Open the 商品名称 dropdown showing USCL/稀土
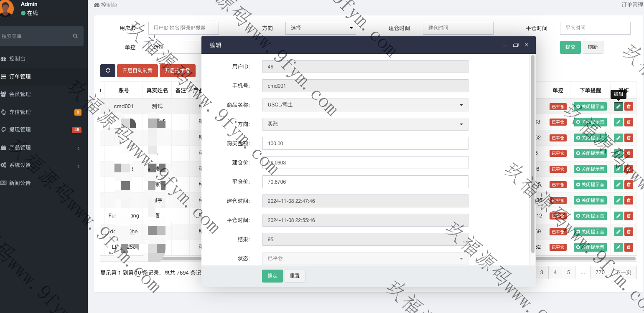The image size is (644, 313). (365, 105)
